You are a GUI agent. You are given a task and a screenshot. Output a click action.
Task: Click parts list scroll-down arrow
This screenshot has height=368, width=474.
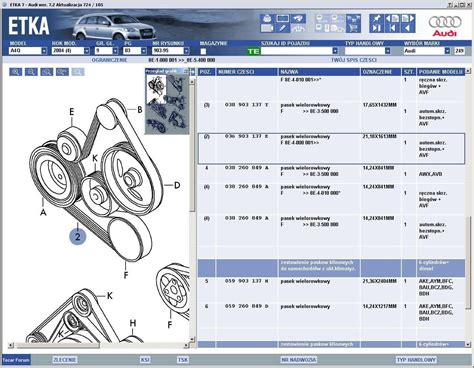point(468,344)
